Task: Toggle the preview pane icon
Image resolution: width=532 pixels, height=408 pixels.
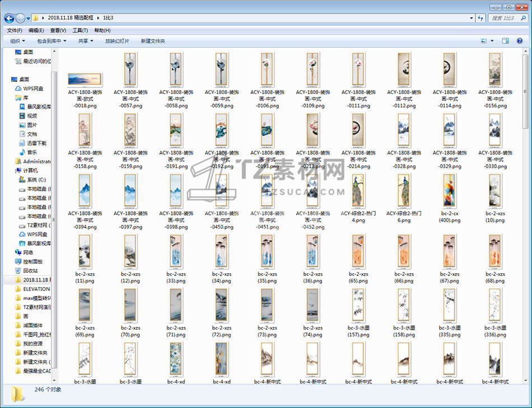Action: [505, 41]
